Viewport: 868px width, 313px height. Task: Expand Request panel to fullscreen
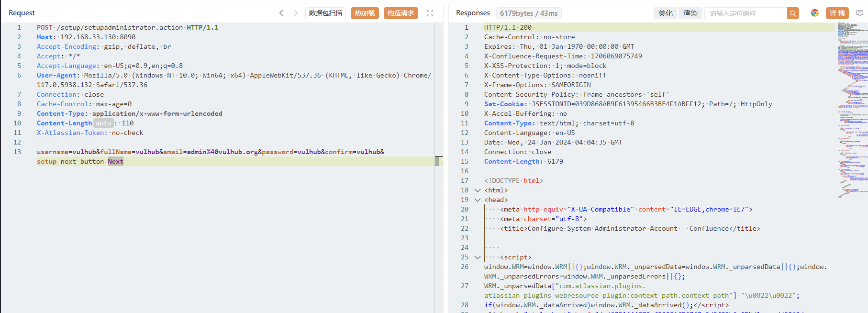(x=430, y=13)
